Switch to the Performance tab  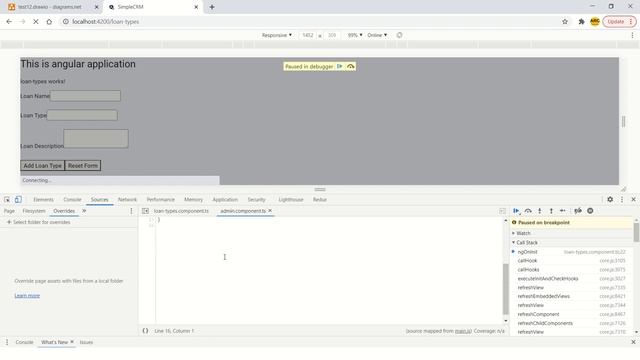(160, 200)
